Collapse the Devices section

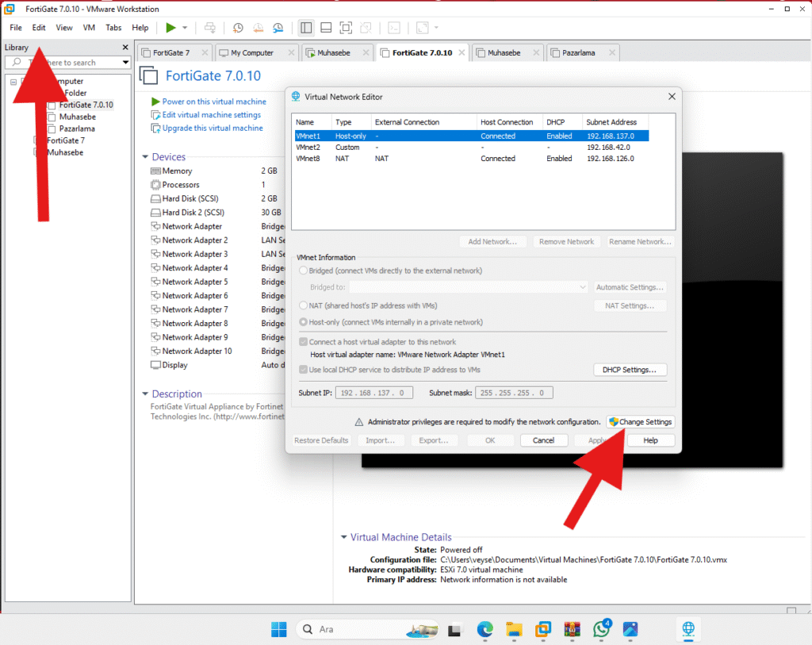click(145, 157)
